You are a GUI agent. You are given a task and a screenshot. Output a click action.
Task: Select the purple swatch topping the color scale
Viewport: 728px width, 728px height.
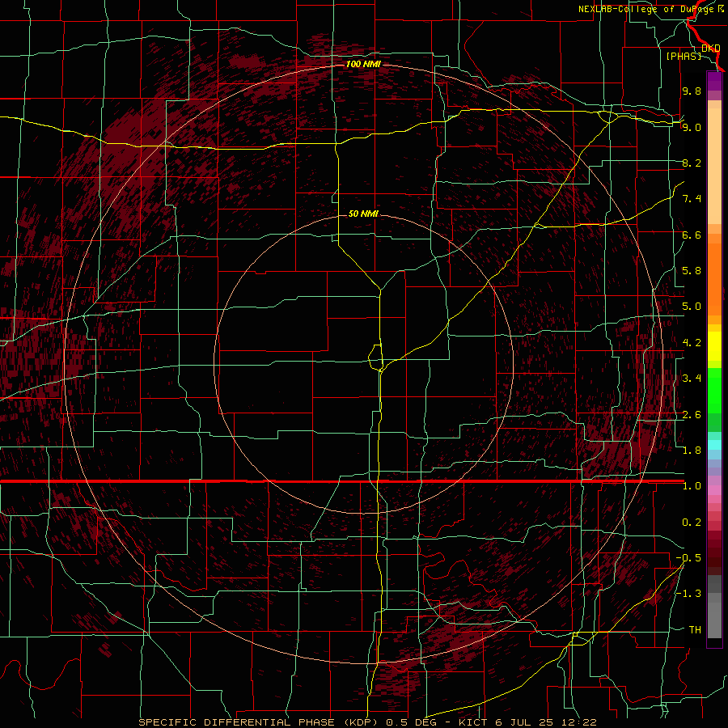click(x=714, y=81)
